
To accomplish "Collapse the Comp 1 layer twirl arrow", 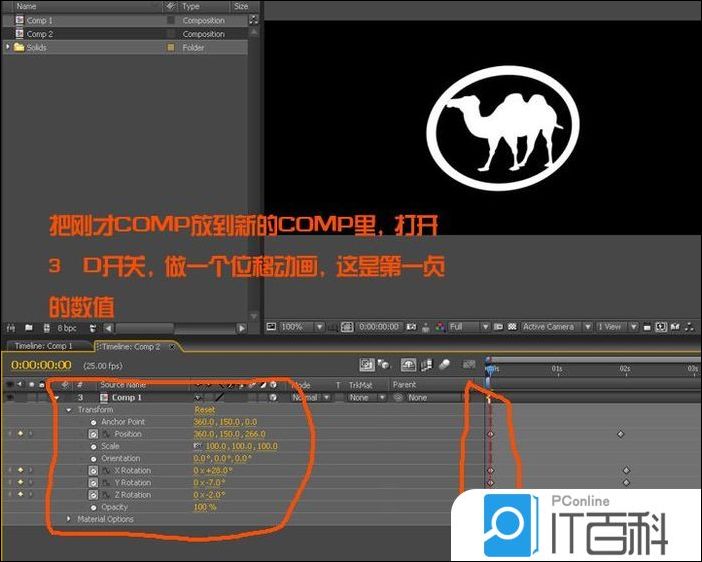I will 57,397.
